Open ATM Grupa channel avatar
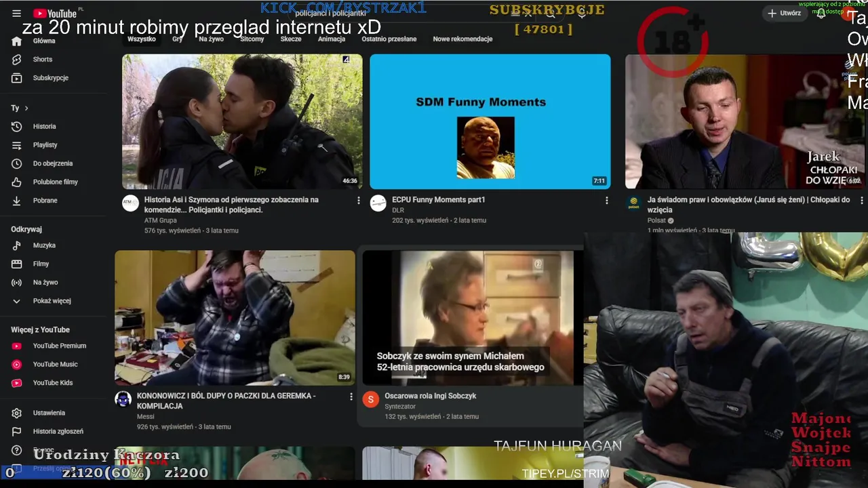 point(130,203)
